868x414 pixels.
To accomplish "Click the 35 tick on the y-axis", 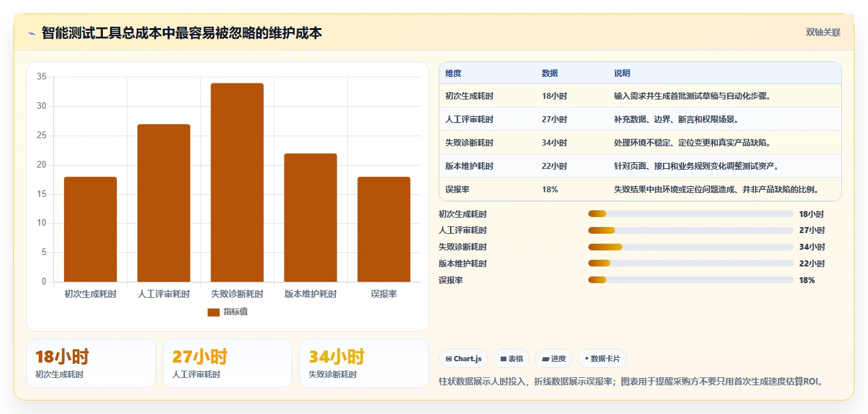I will [x=41, y=77].
